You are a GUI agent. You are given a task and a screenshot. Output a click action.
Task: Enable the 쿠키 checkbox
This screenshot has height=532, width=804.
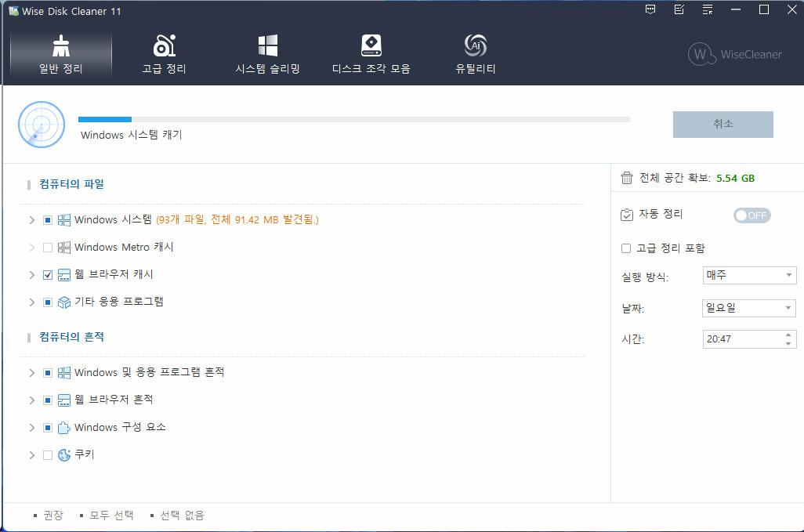coord(48,455)
